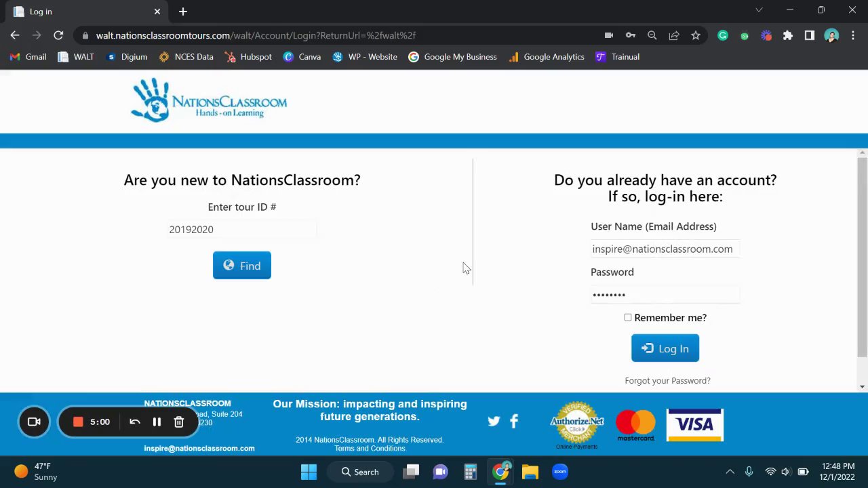Close the Log in tab
This screenshot has width=868, height=488.
[x=157, y=12]
